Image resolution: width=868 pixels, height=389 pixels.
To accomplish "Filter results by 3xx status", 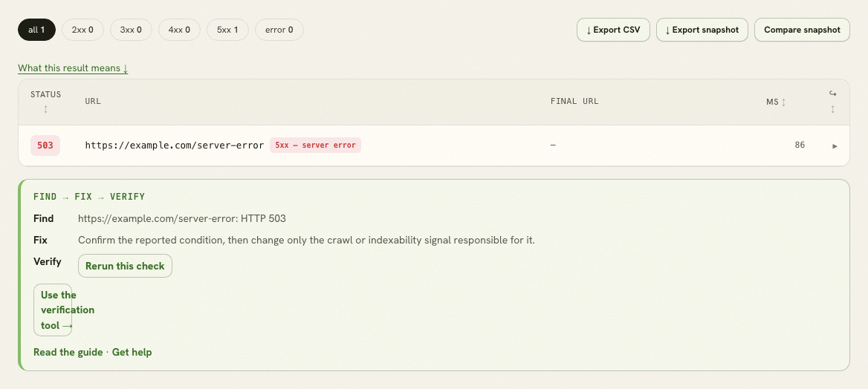I will [131, 30].
